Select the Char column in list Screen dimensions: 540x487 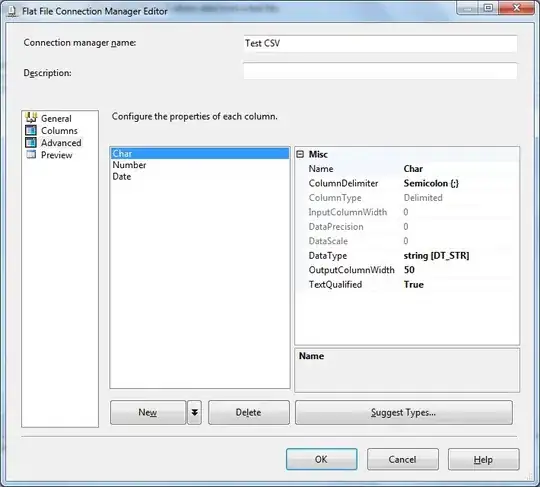[x=200, y=153]
